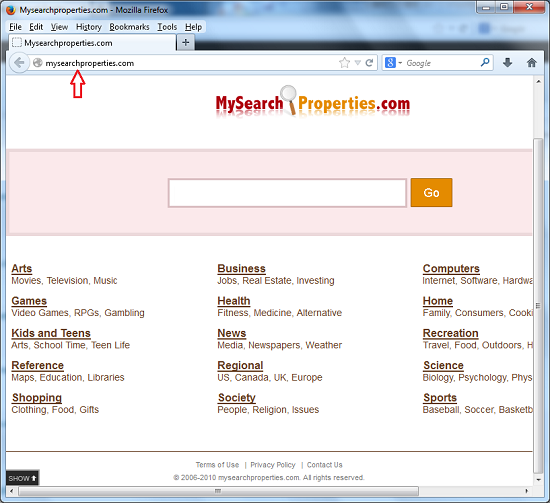Image resolution: width=550 pixels, height=503 pixels.
Task: Click the horizontal scrollbar right arrow
Action: tap(526, 491)
